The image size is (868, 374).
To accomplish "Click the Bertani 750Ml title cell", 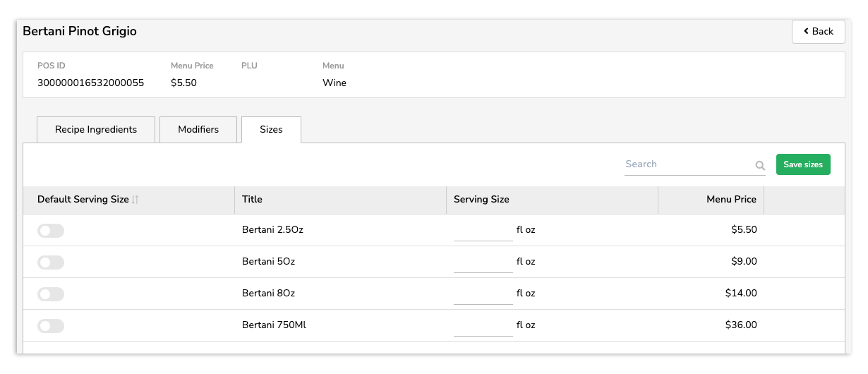I will pos(274,325).
